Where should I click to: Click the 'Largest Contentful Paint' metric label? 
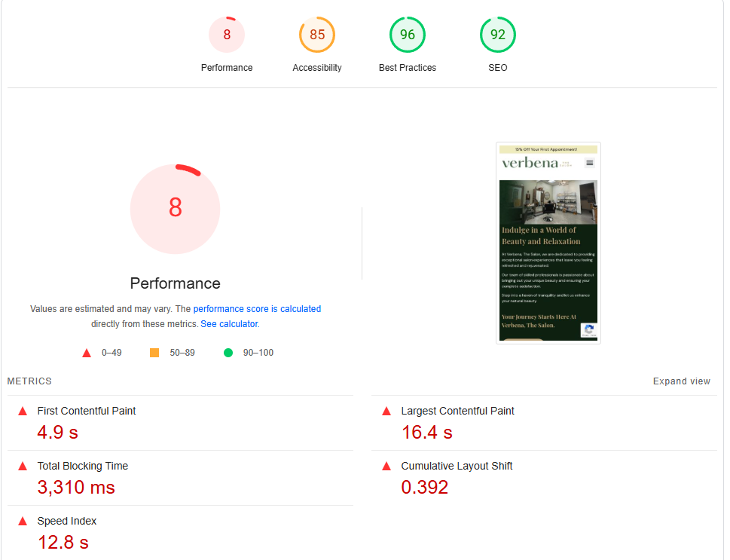click(457, 411)
